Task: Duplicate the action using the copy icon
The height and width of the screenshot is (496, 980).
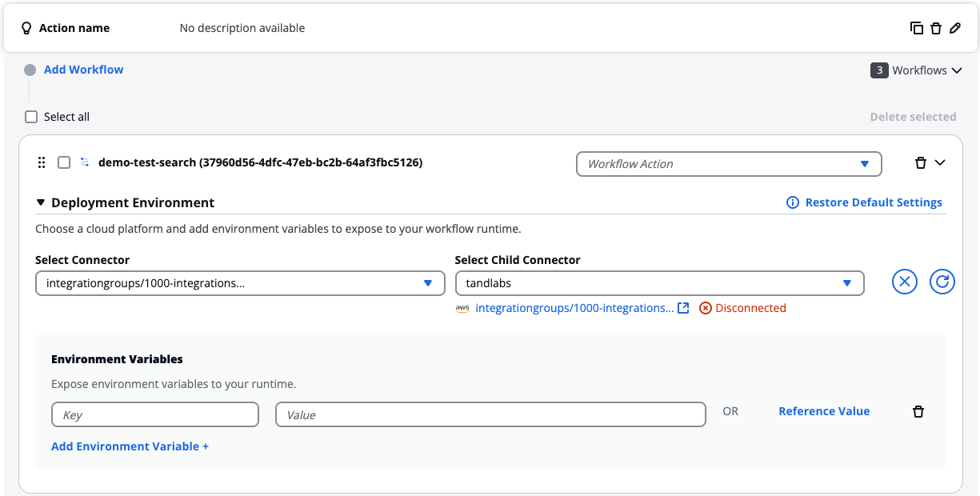Action: (917, 27)
